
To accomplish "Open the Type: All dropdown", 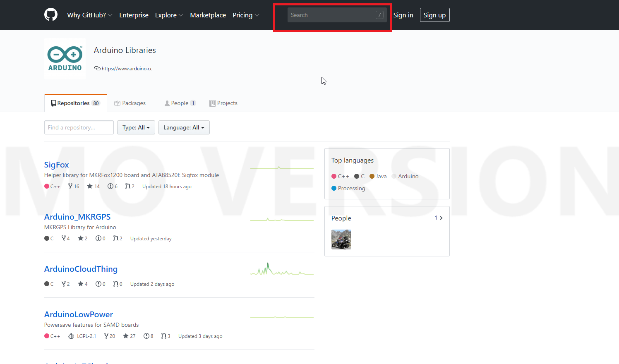I will 136,127.
